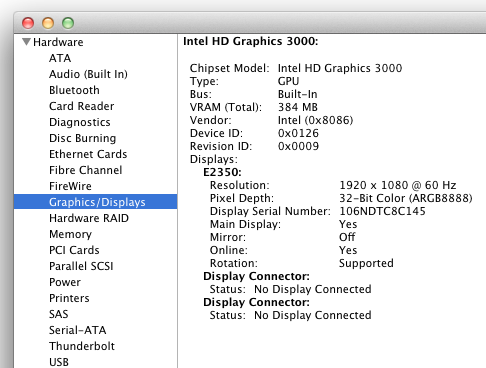Click resolution value 1920 x 1080 @ 60 Hz
The width and height of the screenshot is (486, 368).
[x=398, y=185]
